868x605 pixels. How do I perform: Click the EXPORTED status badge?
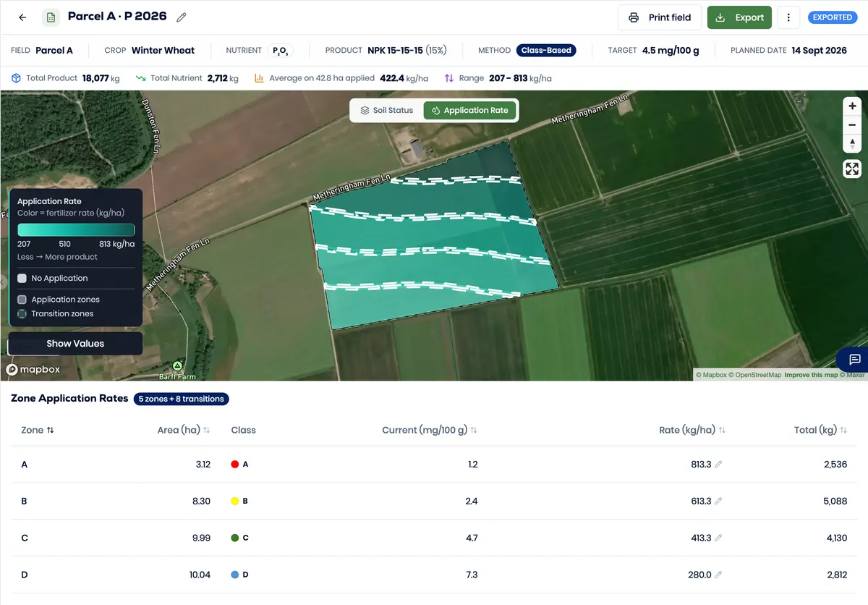click(x=833, y=17)
